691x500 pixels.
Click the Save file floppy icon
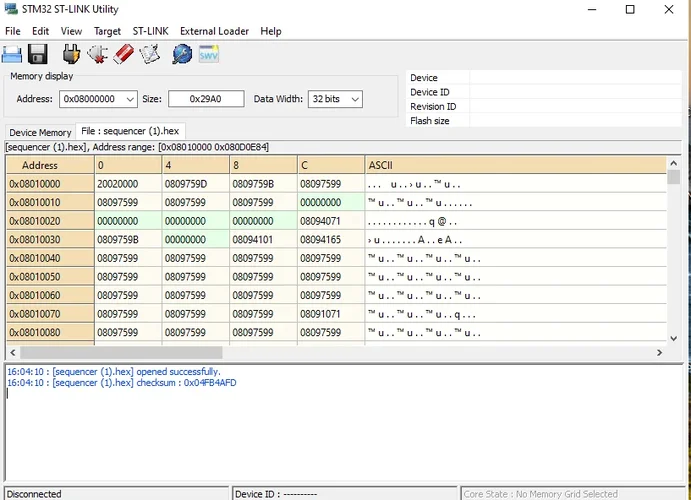tap(38, 54)
